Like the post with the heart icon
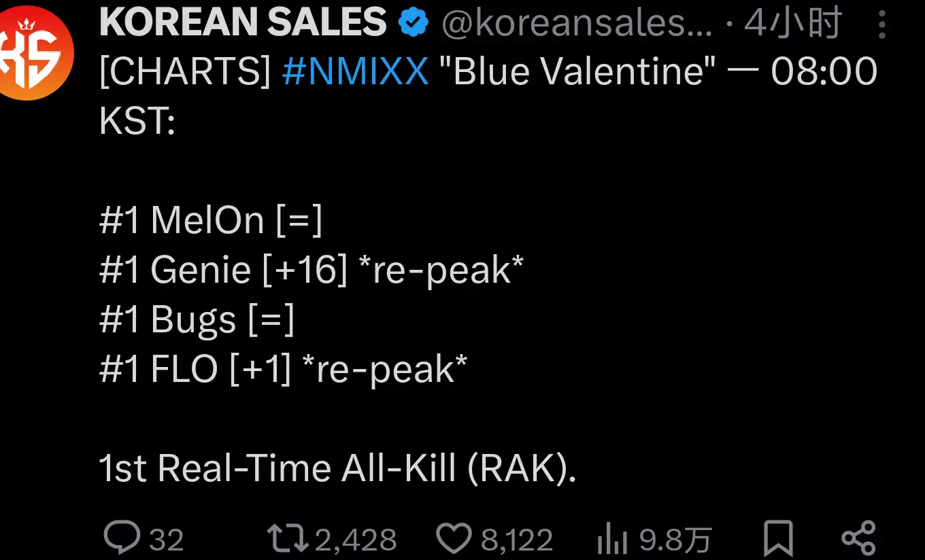 click(x=454, y=539)
